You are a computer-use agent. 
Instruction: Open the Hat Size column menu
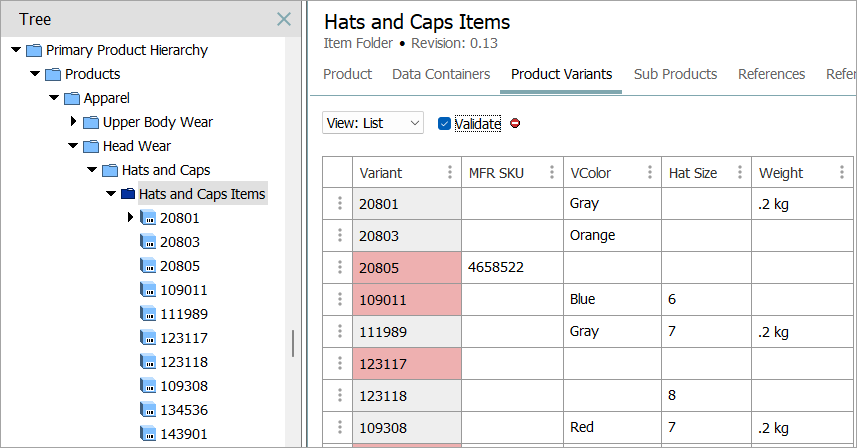[x=740, y=172]
